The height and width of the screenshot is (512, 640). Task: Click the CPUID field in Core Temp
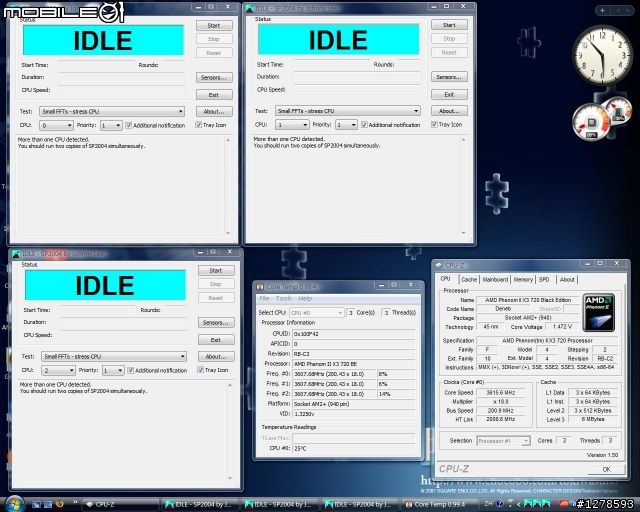pyautogui.click(x=353, y=334)
